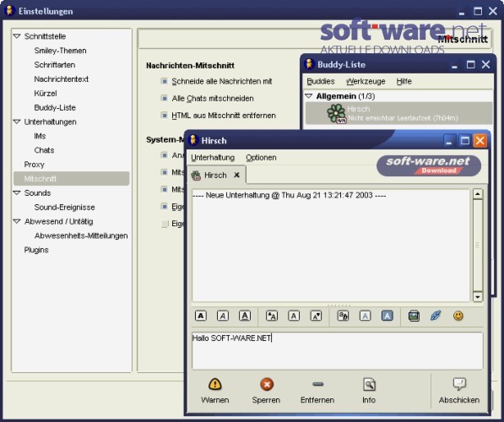Open the background text color picker
The height and width of the screenshot is (422, 504).
pyautogui.click(x=387, y=316)
